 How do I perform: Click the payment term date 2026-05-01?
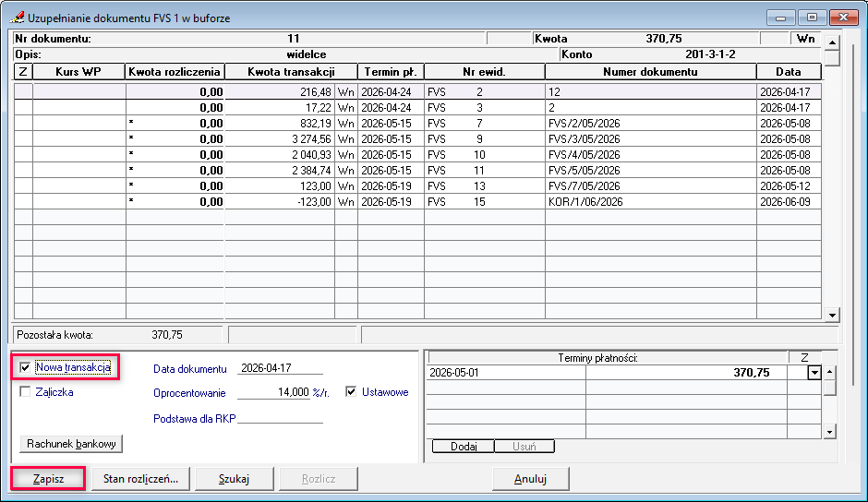[454, 373]
